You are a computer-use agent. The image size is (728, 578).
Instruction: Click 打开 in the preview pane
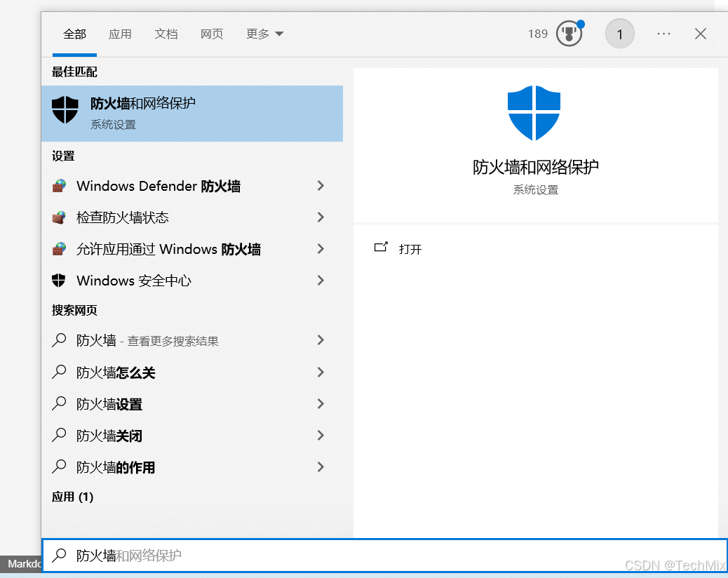(x=410, y=249)
